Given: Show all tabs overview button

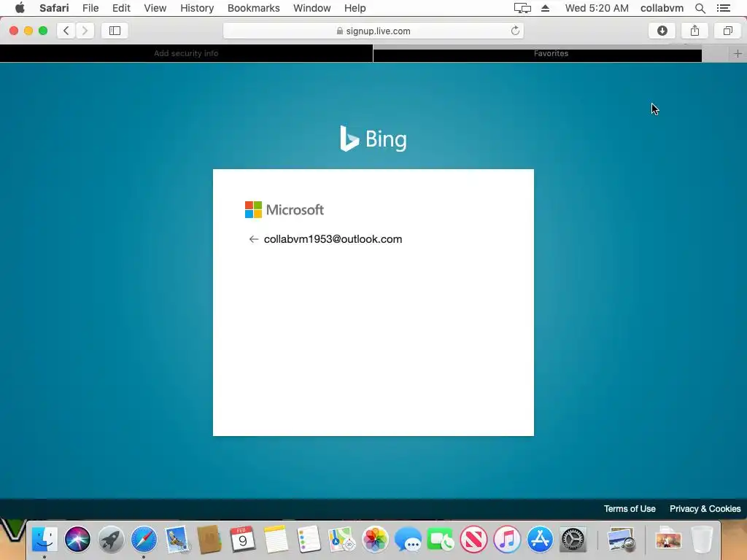Looking at the screenshot, I should coord(727,31).
